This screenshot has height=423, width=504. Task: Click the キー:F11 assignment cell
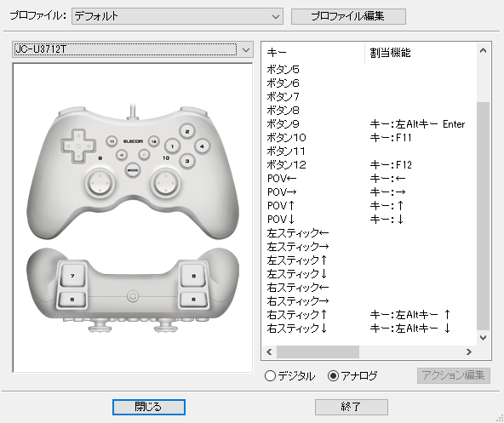(x=391, y=138)
